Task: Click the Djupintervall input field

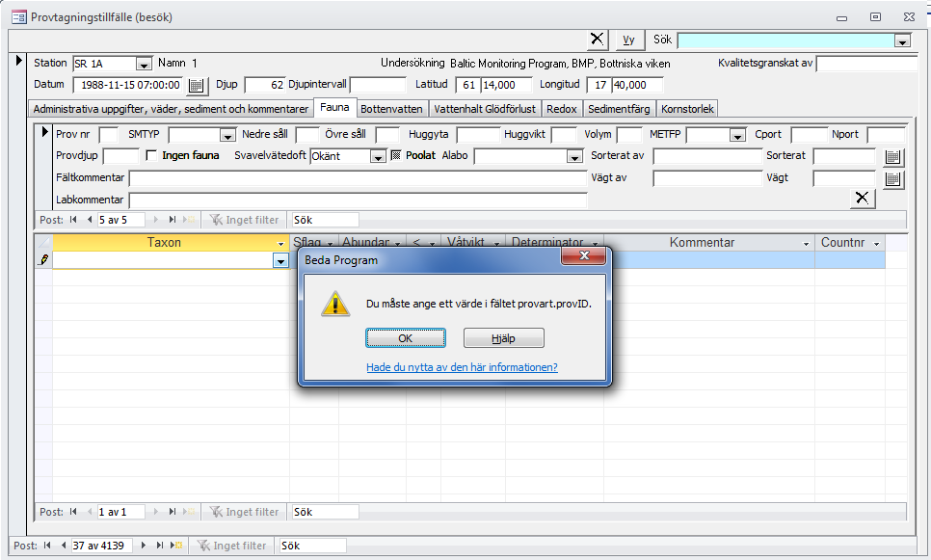Action: [378, 85]
